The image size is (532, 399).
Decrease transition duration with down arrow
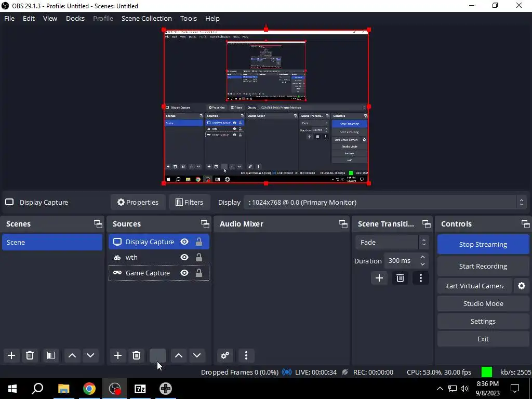pos(422,264)
